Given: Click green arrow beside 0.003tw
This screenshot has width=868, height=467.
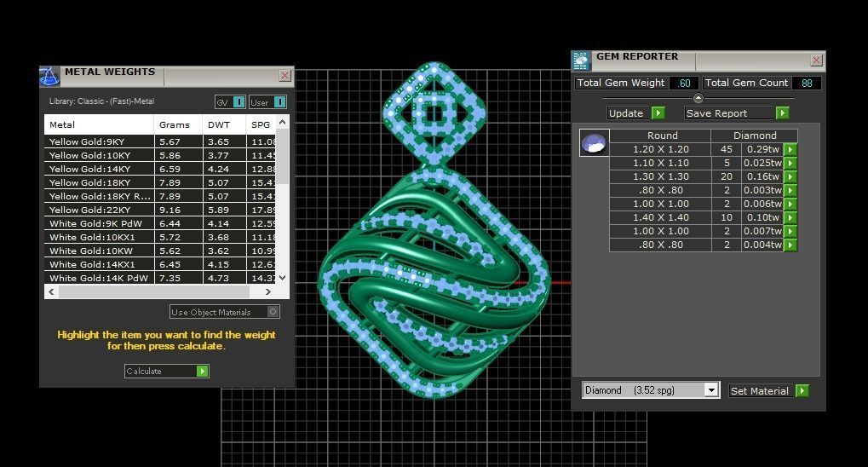Looking at the screenshot, I should click(x=790, y=191).
